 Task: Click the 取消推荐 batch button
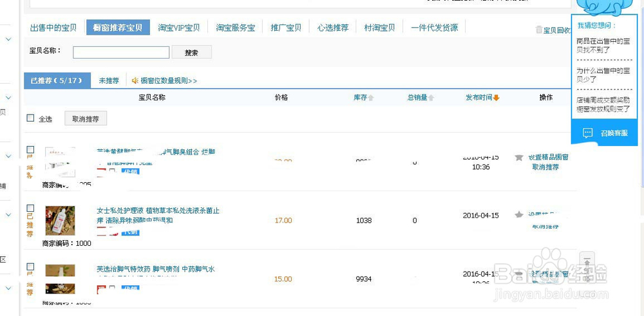[x=86, y=119]
